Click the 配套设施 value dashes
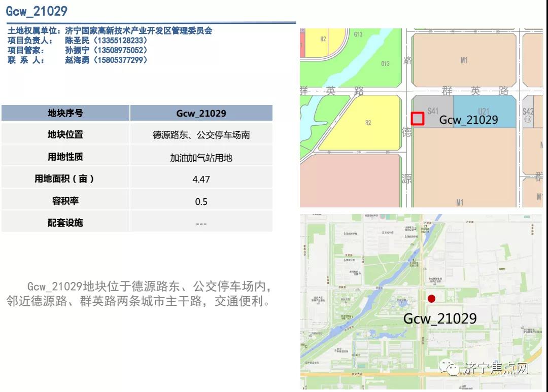 [201, 223]
